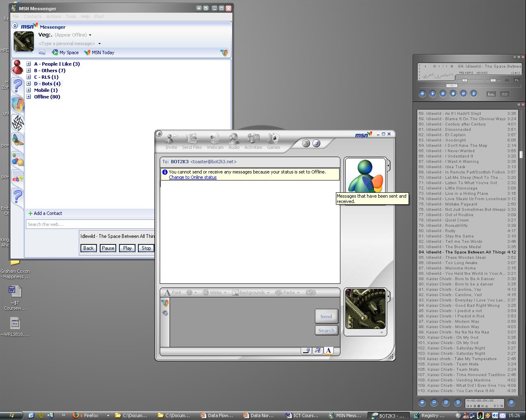Expand B - Others group

(29, 71)
